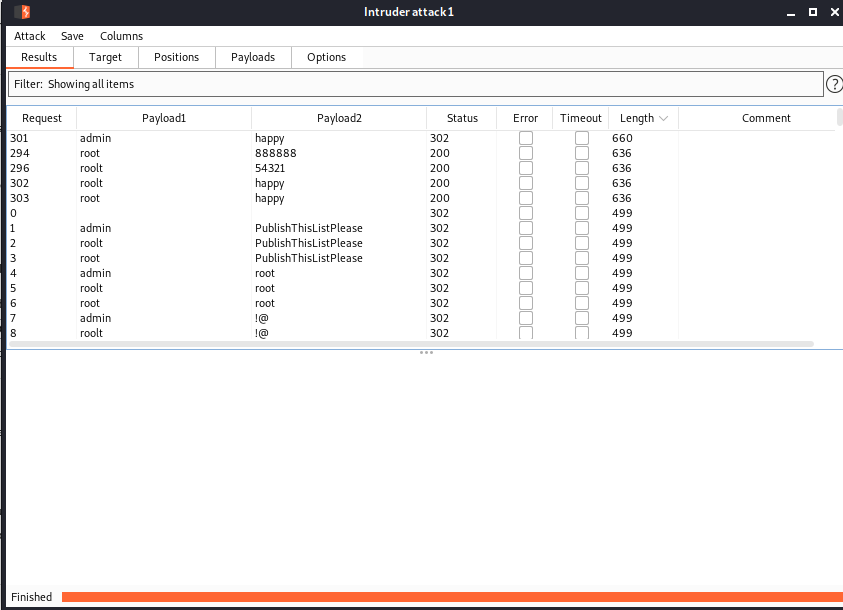The height and width of the screenshot is (610, 843).
Task: Toggle Error checkbox for request 301
Action: [x=526, y=138]
